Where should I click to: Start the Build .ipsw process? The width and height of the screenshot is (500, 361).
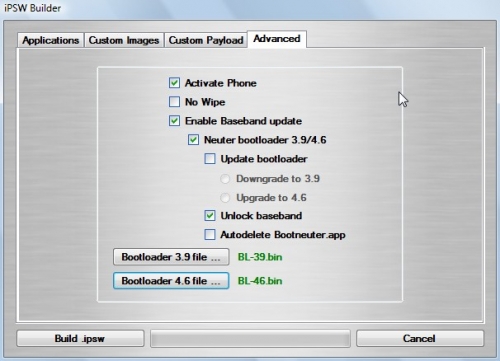click(x=80, y=339)
